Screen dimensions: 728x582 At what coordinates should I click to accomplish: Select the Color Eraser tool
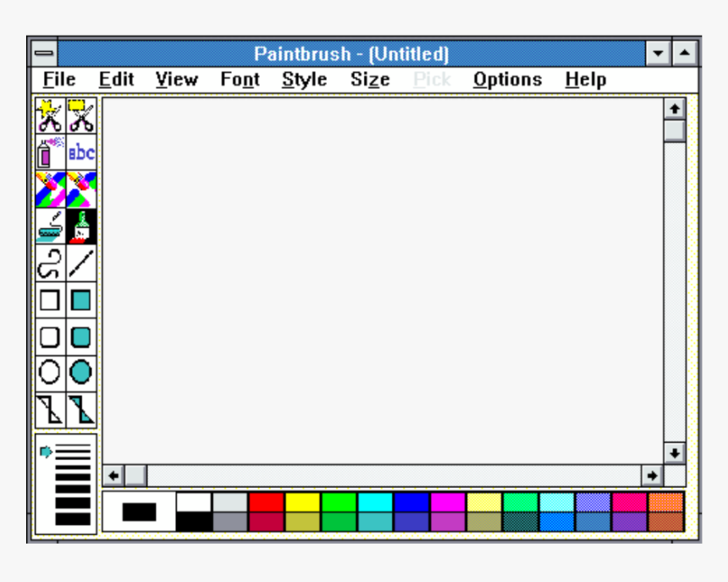coord(50,190)
